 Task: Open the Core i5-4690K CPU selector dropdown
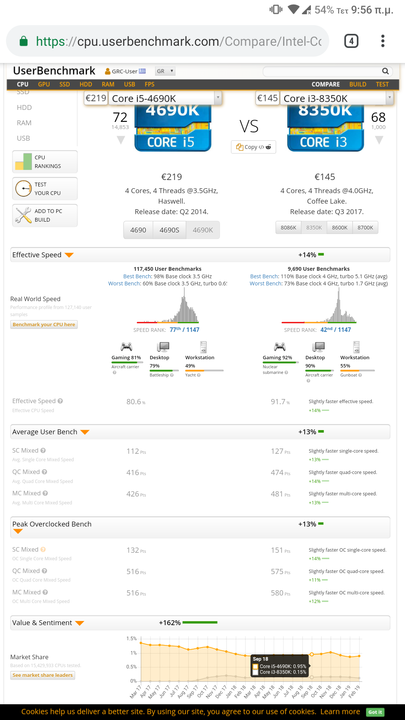point(166,98)
